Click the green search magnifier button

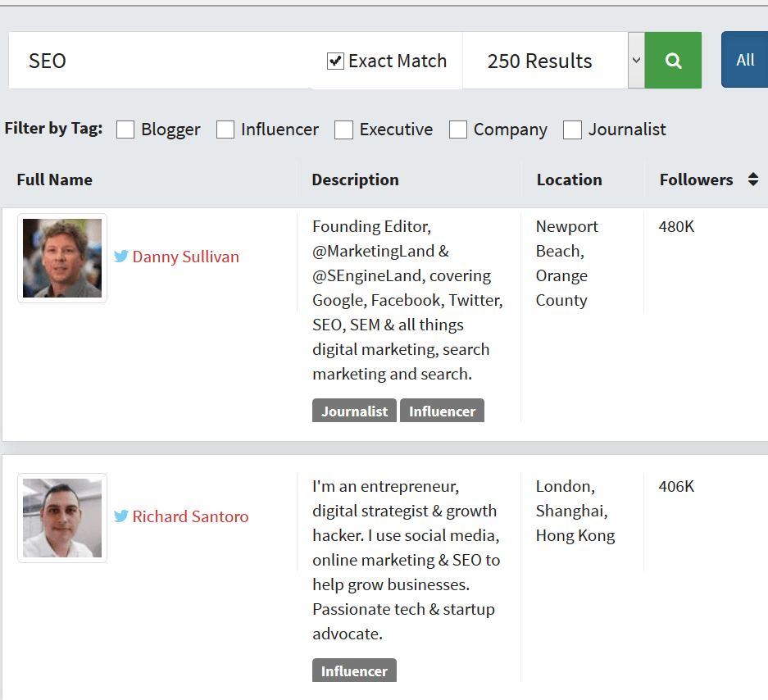point(673,61)
